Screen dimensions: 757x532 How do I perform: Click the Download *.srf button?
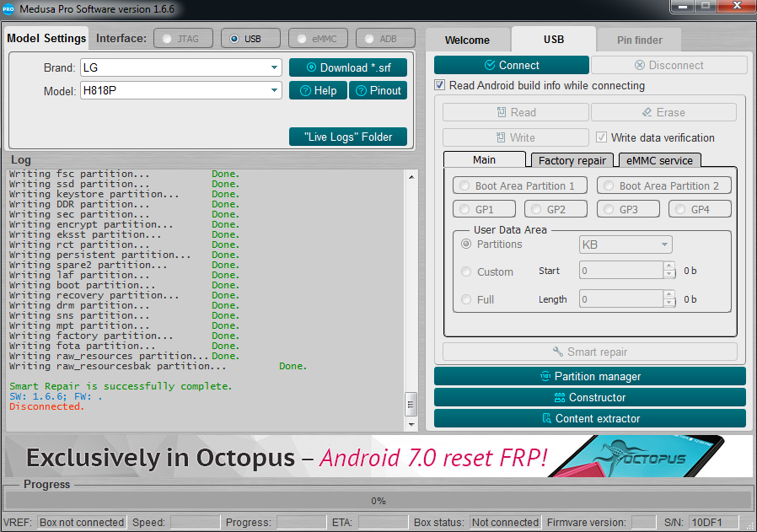click(x=348, y=67)
